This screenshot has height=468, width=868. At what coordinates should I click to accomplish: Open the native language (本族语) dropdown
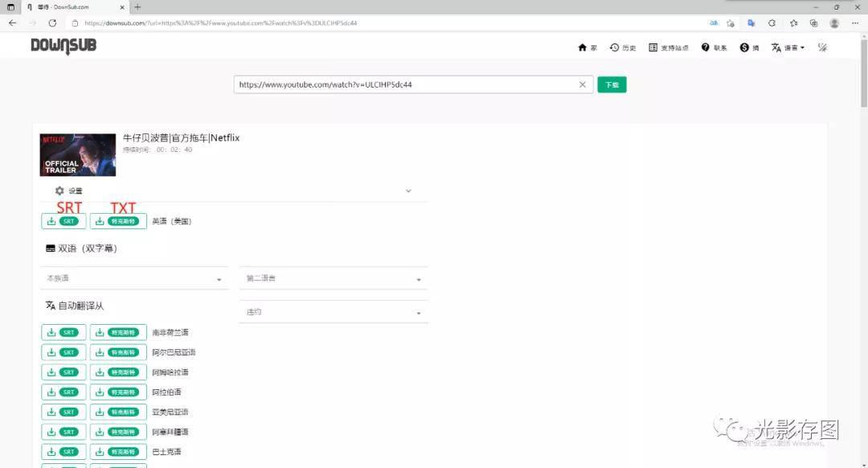click(134, 278)
